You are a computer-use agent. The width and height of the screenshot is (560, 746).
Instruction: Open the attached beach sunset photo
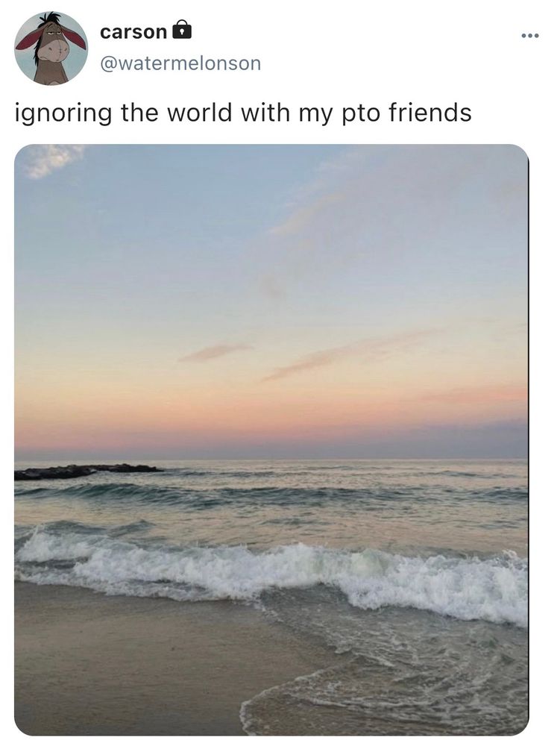pyautogui.click(x=271, y=439)
